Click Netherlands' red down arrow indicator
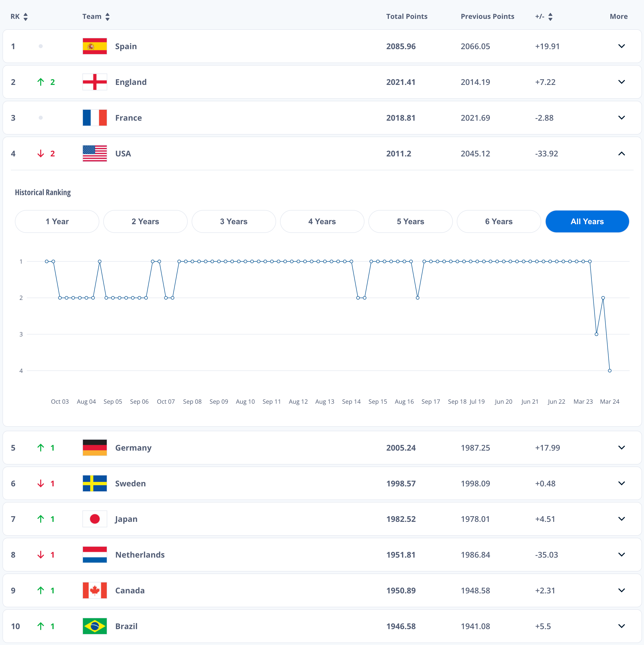The image size is (644, 645). coord(41,555)
